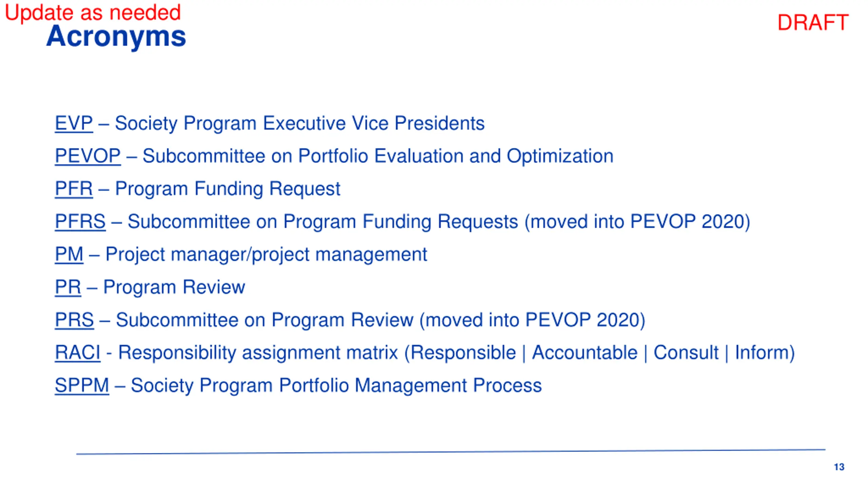
Task: Select the 'Program Review' definition text
Action: pos(174,287)
